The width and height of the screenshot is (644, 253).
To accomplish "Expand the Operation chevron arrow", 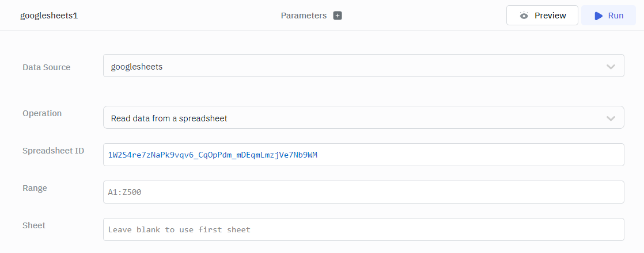I will tap(611, 118).
